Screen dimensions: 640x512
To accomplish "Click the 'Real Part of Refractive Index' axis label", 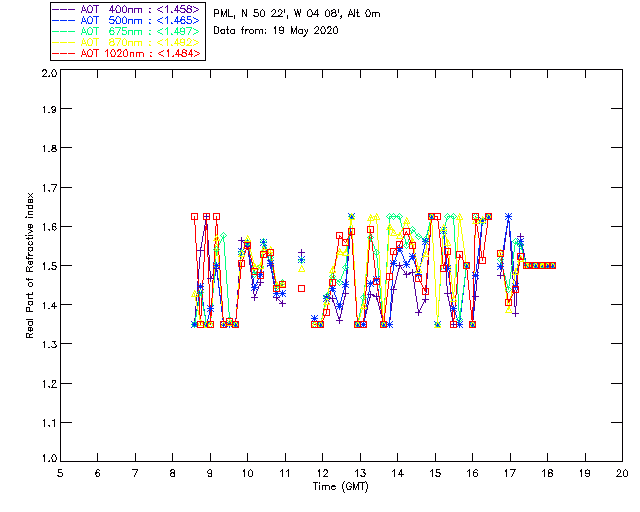I will 31,265.
